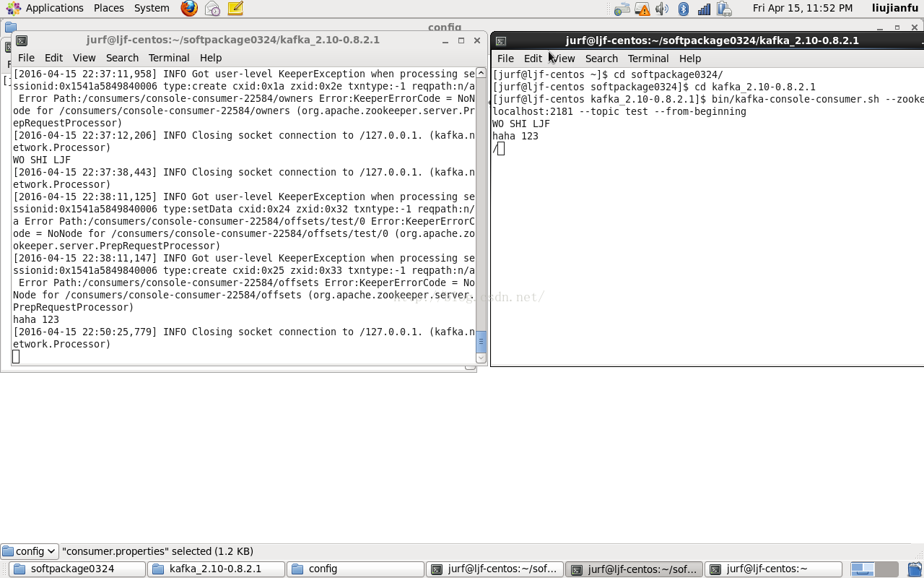Click the config window title behind terminals
924x578 pixels.
(445, 27)
